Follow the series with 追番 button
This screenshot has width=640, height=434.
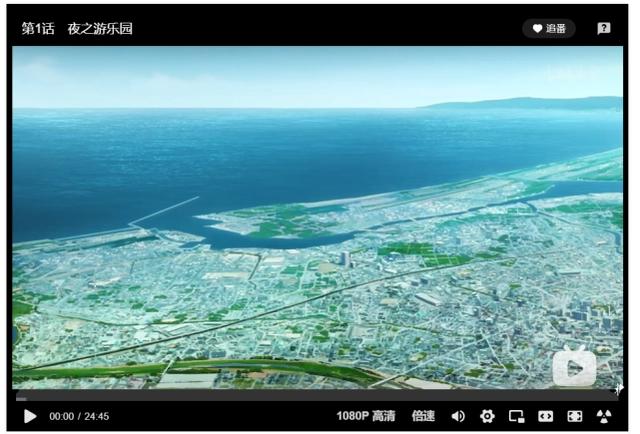[x=549, y=29]
